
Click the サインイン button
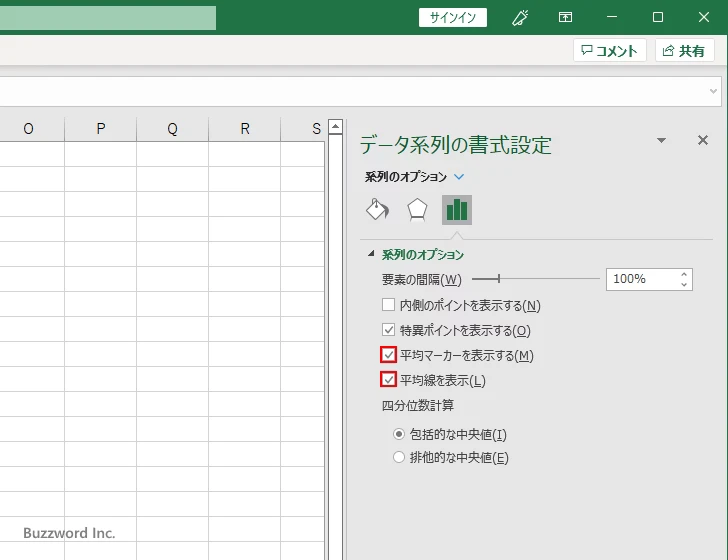(453, 18)
